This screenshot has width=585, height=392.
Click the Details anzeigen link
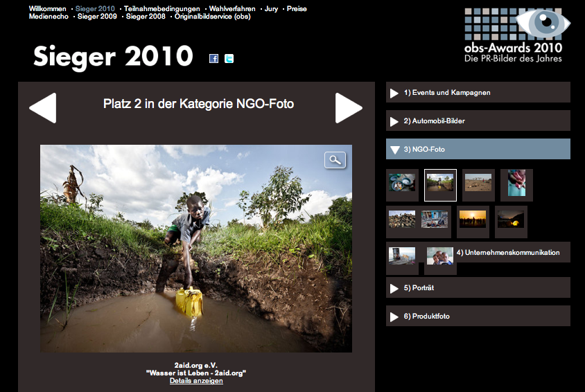coord(196,381)
